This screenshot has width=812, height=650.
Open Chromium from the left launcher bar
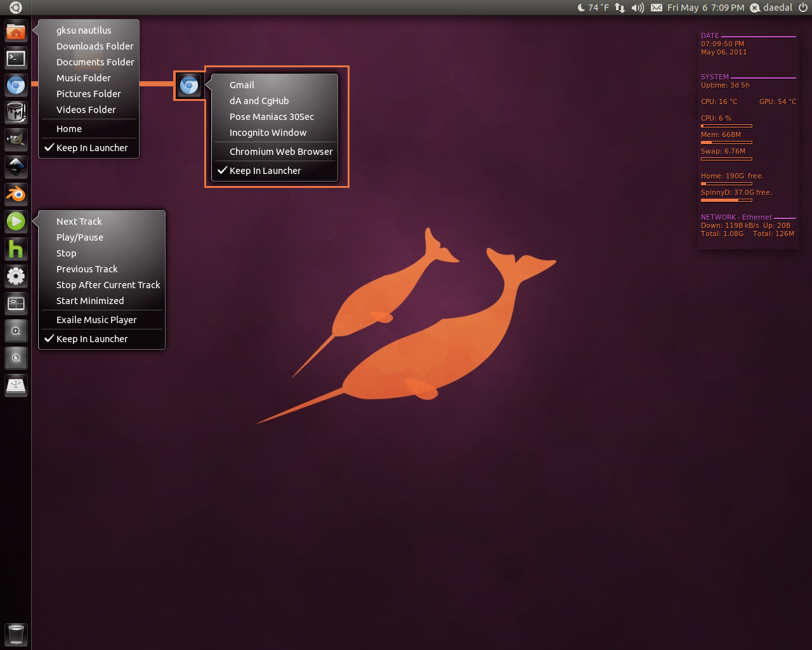tap(16, 86)
